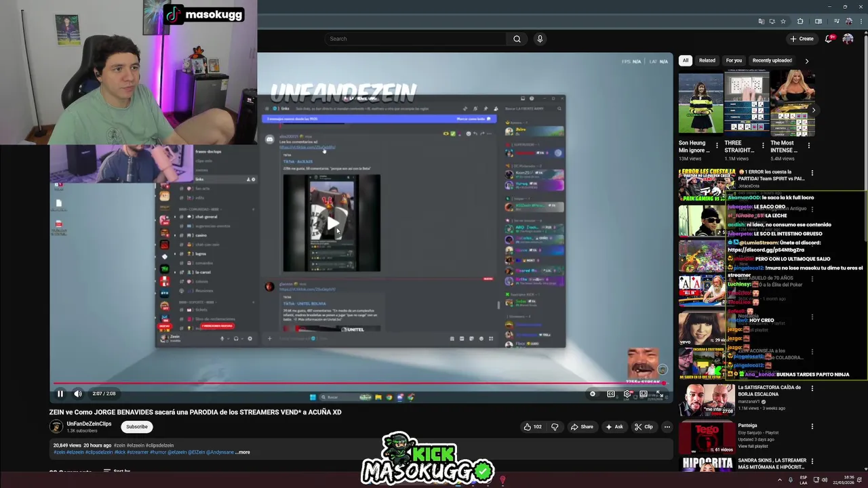Viewport: 868px width, 488px height.
Task: Show more filter chips with right arrow
Action: pyautogui.click(x=806, y=61)
